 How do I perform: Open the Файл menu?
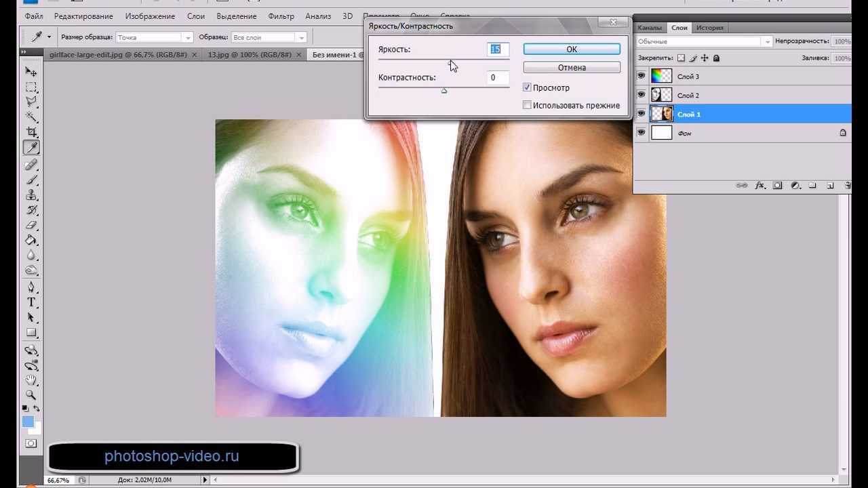click(x=33, y=16)
